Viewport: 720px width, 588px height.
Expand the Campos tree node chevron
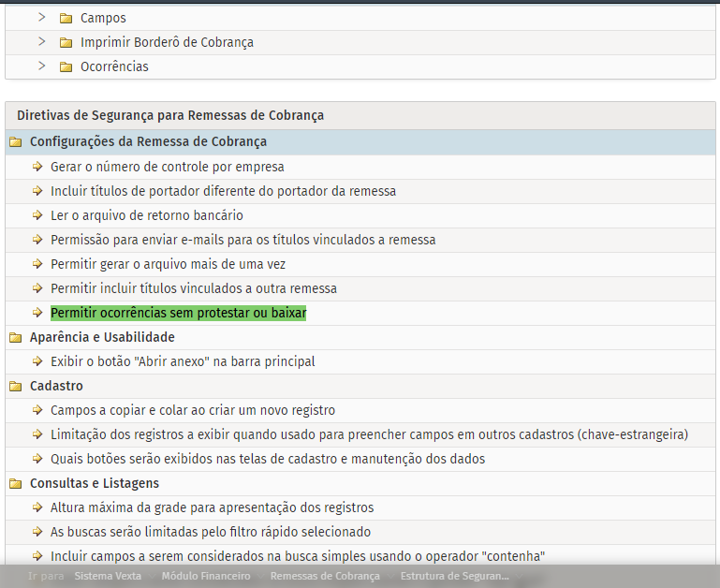[x=41, y=17]
